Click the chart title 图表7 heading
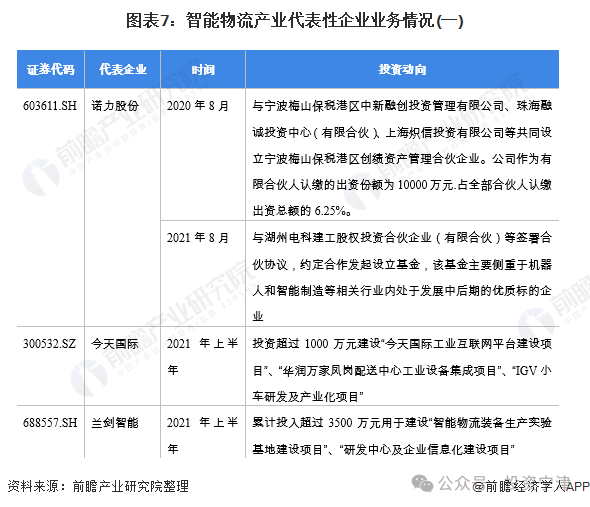This screenshot has height=507, width=590. [295, 20]
